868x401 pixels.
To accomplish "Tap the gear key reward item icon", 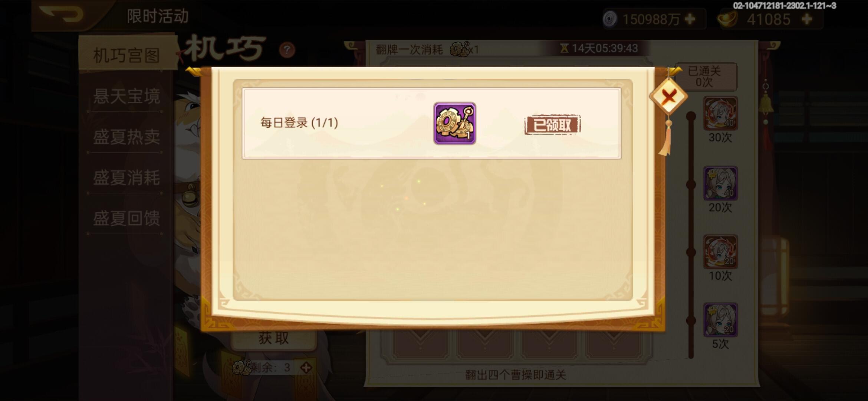I will (454, 124).
